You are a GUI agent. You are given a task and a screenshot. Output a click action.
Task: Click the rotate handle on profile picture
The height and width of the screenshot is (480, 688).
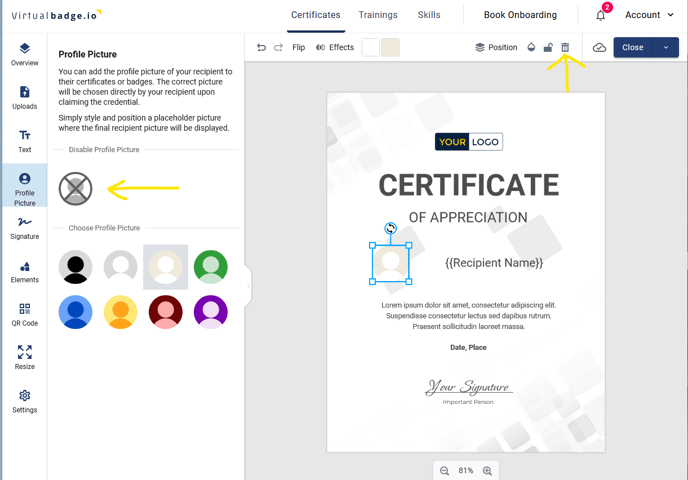pos(391,228)
